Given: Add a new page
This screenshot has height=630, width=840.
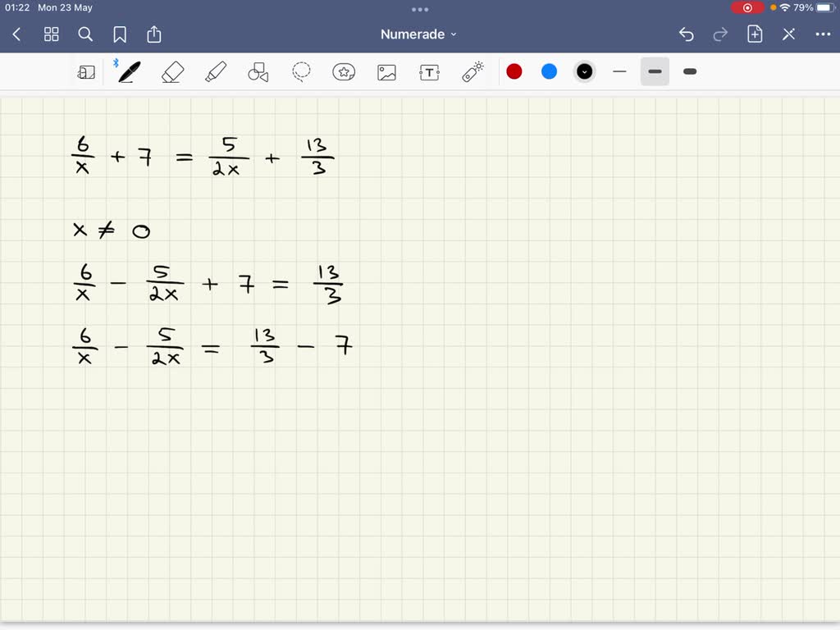Looking at the screenshot, I should coord(754,34).
